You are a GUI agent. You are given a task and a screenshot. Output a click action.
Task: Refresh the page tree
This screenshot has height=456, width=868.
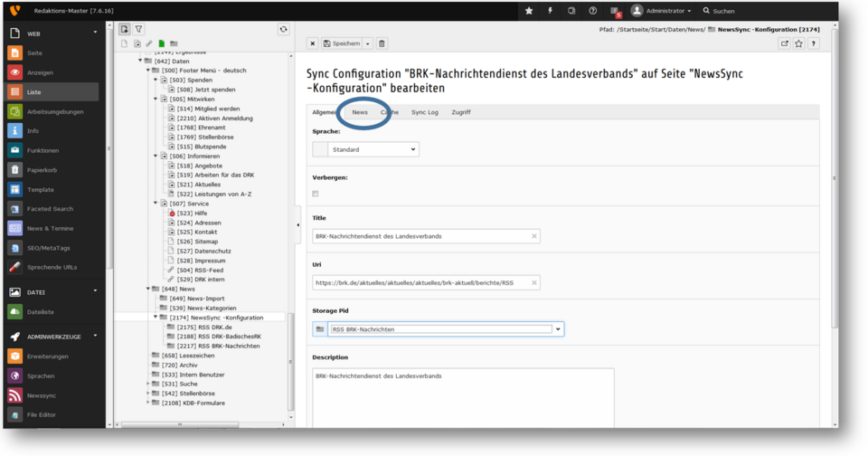pyautogui.click(x=283, y=29)
